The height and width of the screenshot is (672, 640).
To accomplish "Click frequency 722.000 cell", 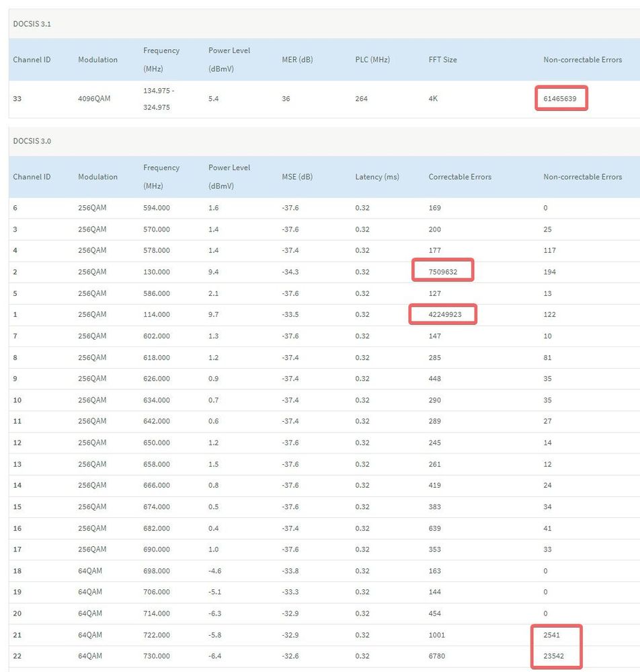I will (x=157, y=635).
